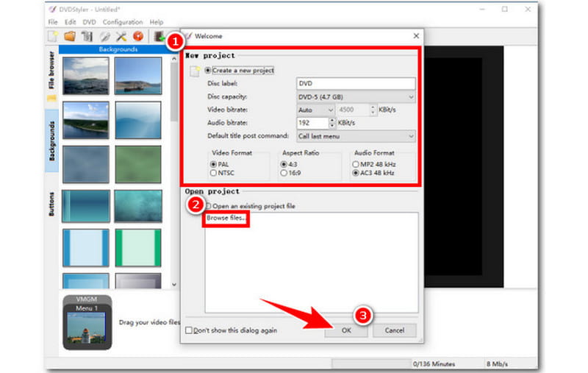Click the yellow folder icon under File browser

[x=51, y=99]
